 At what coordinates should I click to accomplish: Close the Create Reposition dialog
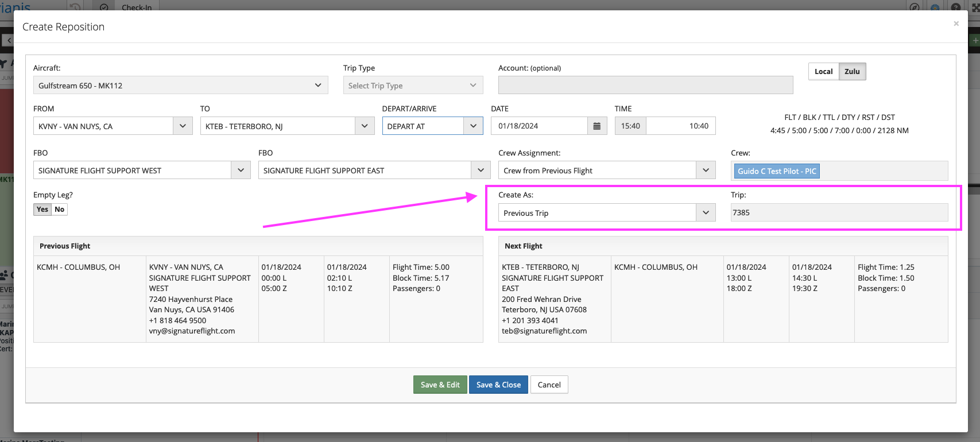(x=956, y=24)
